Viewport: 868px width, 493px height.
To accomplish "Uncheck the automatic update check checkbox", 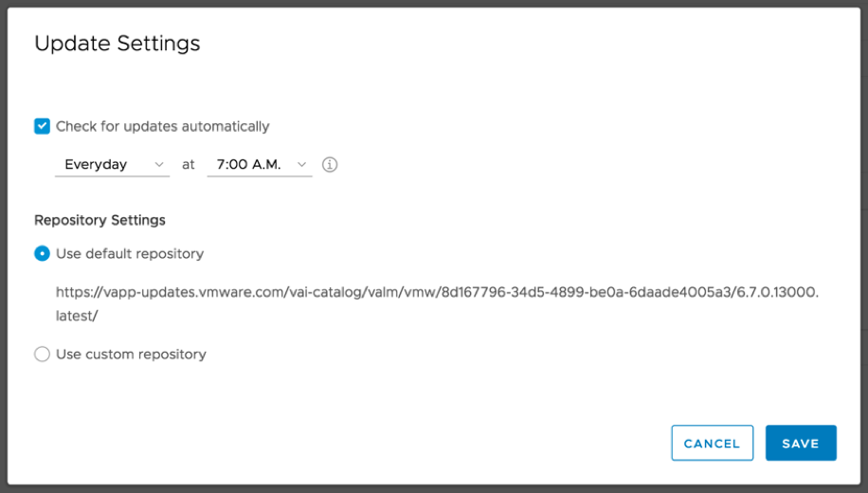I will click(x=42, y=126).
